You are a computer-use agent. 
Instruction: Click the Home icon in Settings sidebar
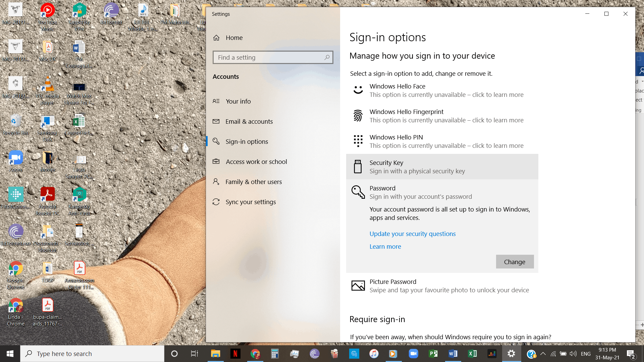pos(216,38)
